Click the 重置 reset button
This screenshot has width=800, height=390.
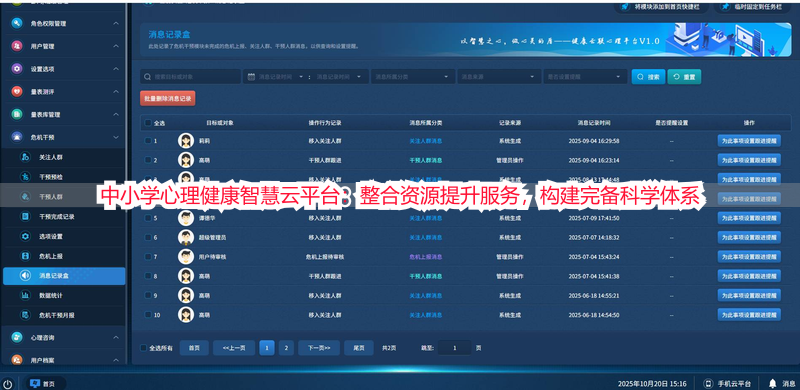(x=684, y=77)
